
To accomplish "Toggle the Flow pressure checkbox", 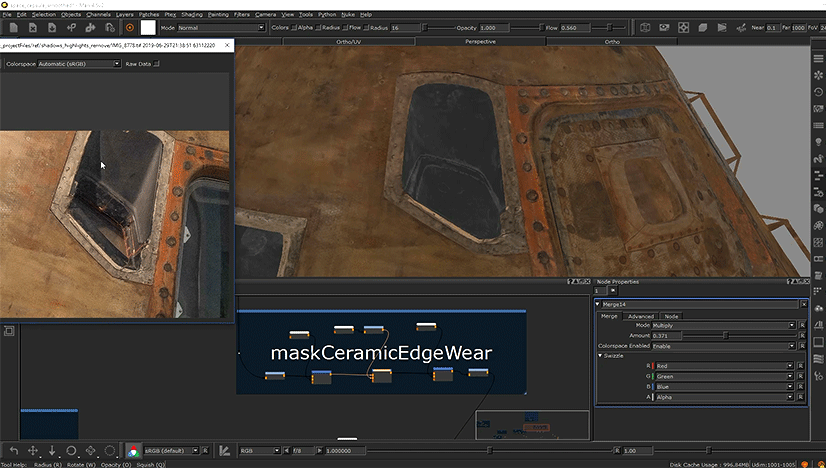I will 345,27.
